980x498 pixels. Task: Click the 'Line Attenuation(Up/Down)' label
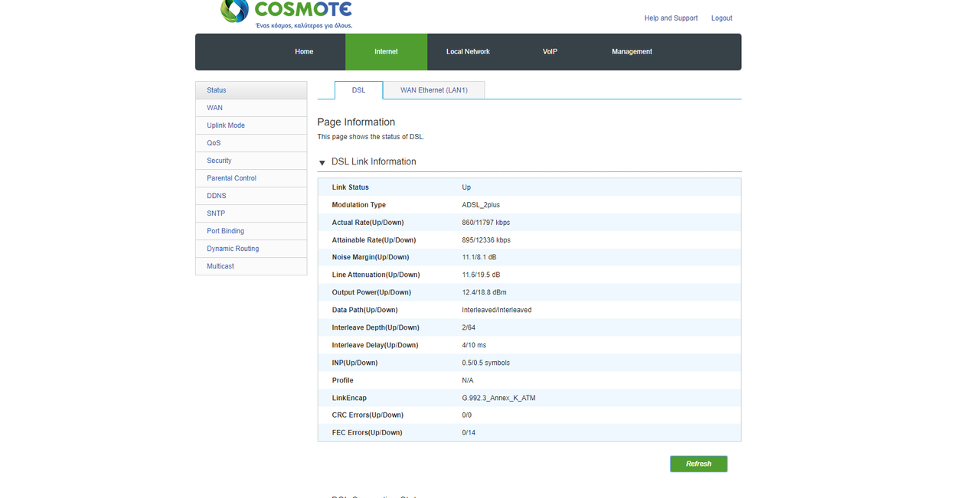pyautogui.click(x=375, y=275)
